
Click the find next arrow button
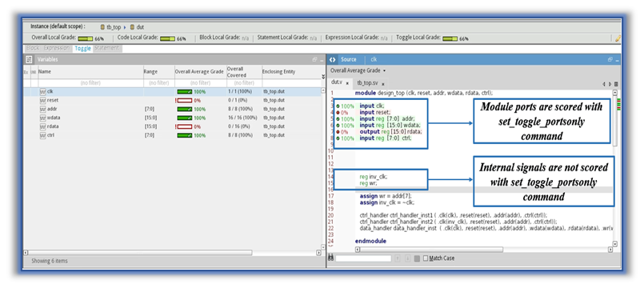coord(407,258)
